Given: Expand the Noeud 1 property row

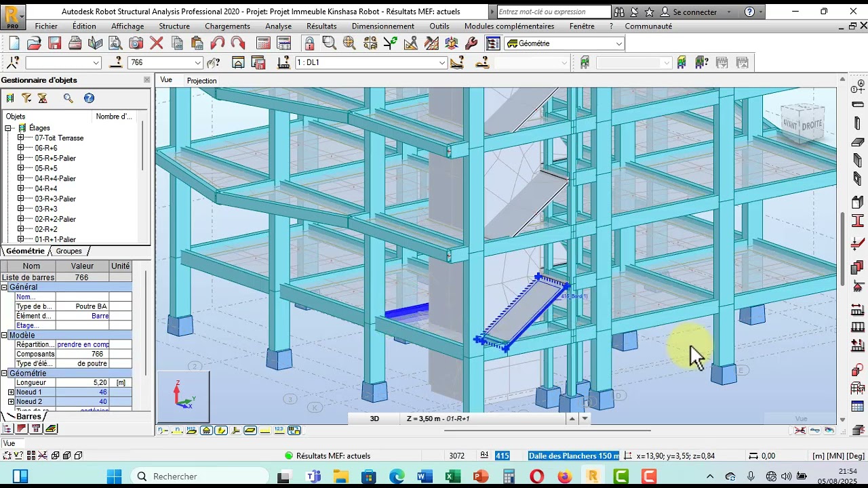Looking at the screenshot, I should click(x=11, y=392).
